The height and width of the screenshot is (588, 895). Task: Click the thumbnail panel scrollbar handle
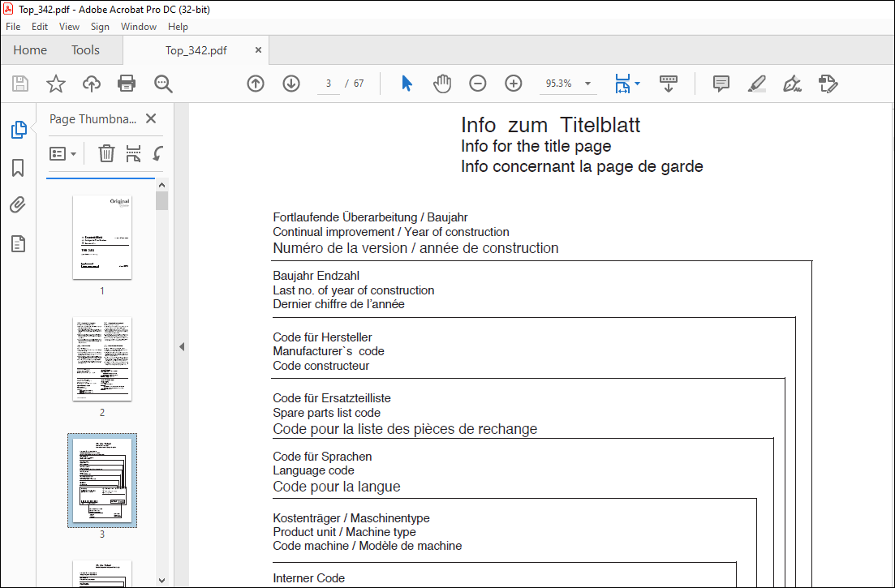162,200
